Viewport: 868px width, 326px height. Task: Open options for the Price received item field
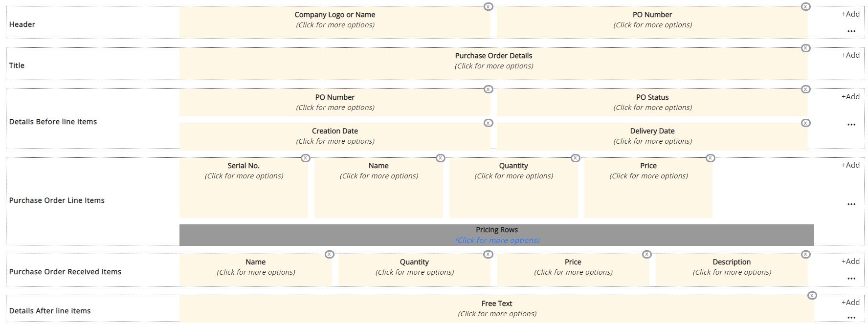(x=572, y=272)
